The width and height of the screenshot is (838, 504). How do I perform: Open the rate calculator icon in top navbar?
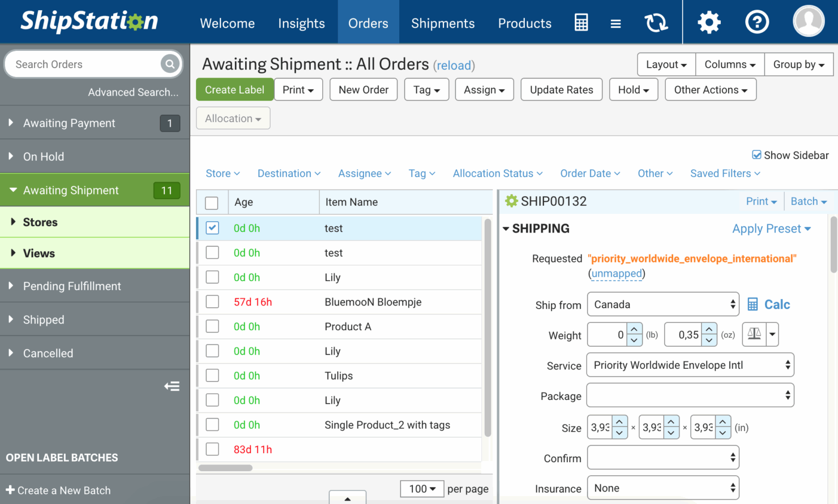581,22
